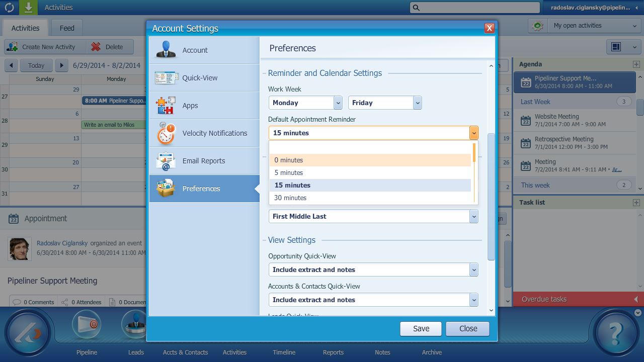The height and width of the screenshot is (362, 644).
Task: Open the Velocity Notifications clock icon
Action: (x=166, y=133)
